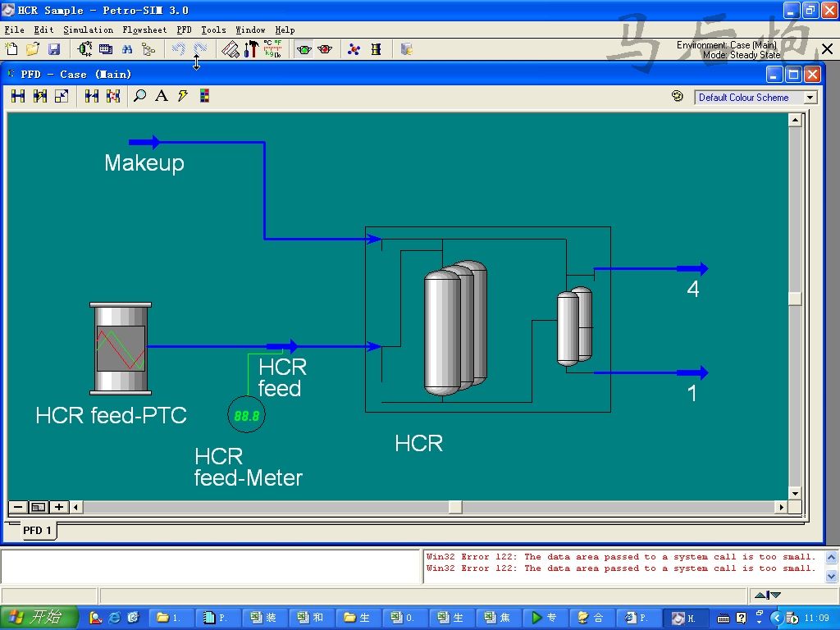Open the new case blank page icon
This screenshot has width=840, height=630.
[x=11, y=49]
